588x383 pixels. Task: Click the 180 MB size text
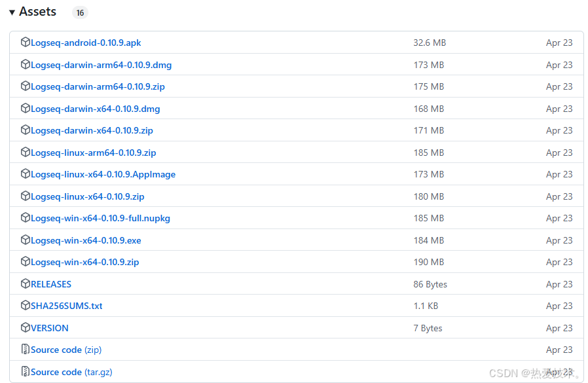pyautogui.click(x=429, y=196)
